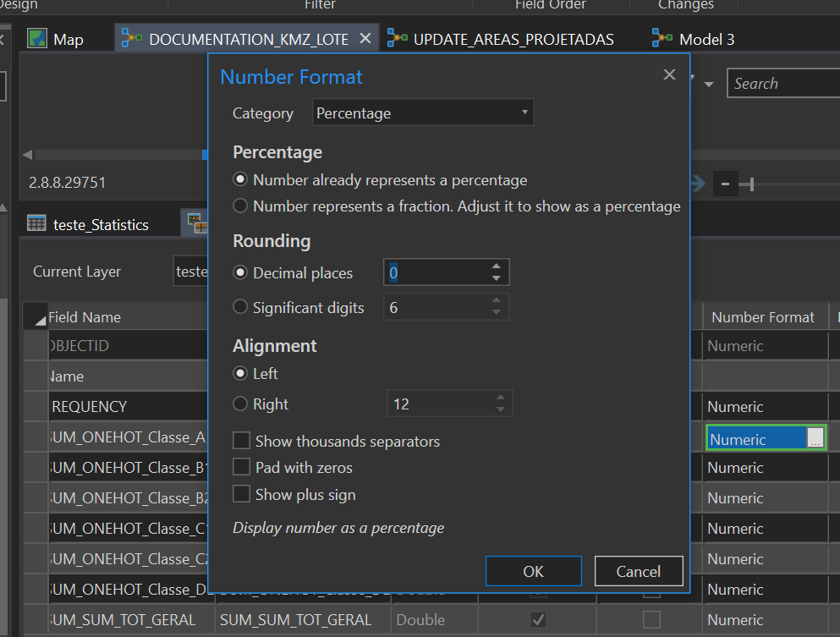Open the Category dropdown
840x637 pixels.
(423, 113)
